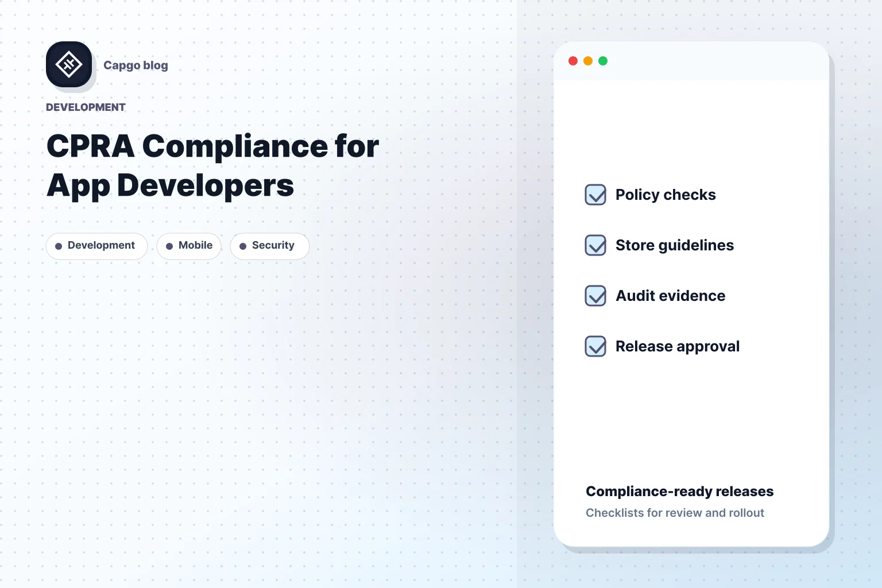Image resolution: width=882 pixels, height=588 pixels.
Task: Click the orange window dot
Action: [588, 61]
